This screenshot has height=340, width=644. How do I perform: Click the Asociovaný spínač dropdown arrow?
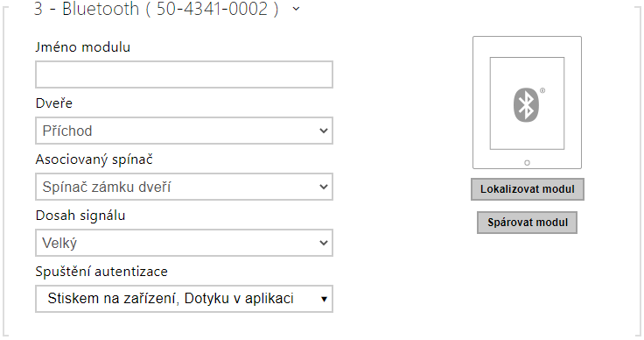tap(324, 187)
